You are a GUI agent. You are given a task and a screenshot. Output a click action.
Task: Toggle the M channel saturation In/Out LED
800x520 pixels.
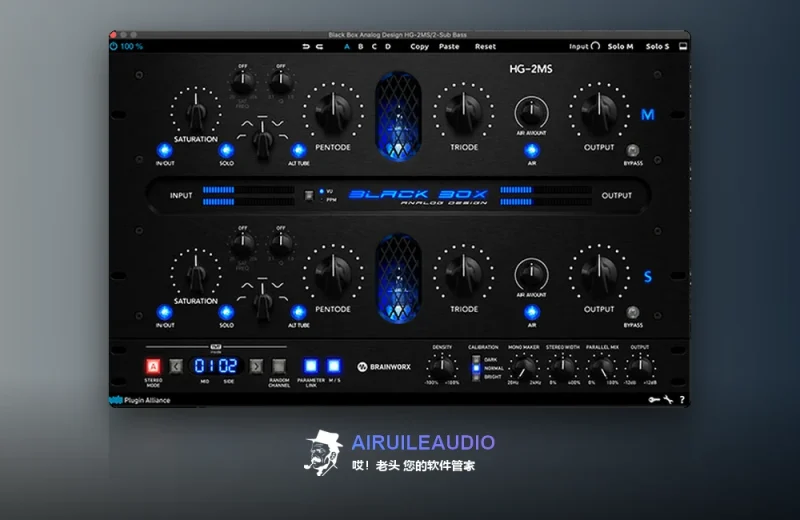point(165,151)
